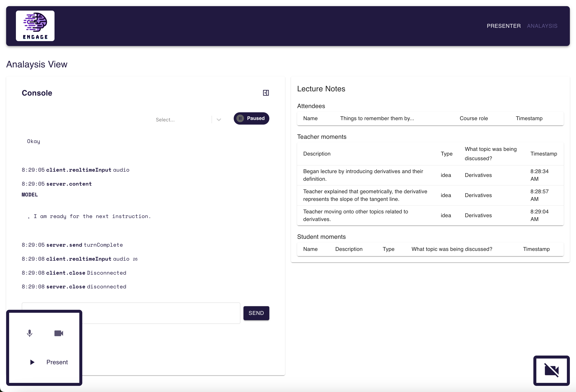Click the pause icon inside the Paused pill
The height and width of the screenshot is (392, 576).
(240, 118)
